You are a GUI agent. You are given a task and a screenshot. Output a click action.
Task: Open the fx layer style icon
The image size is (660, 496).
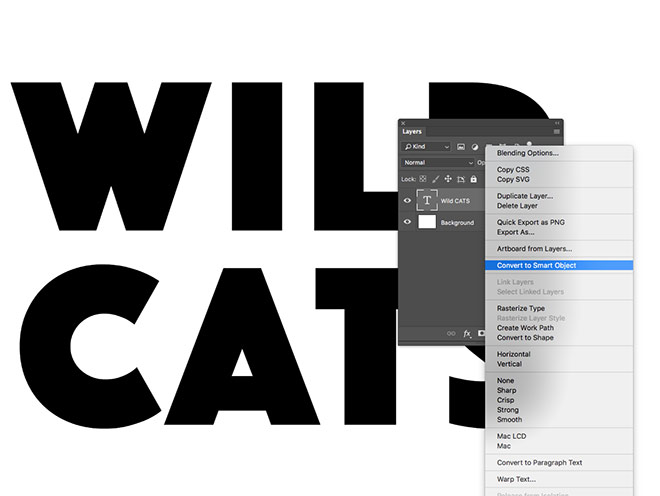tap(467, 333)
